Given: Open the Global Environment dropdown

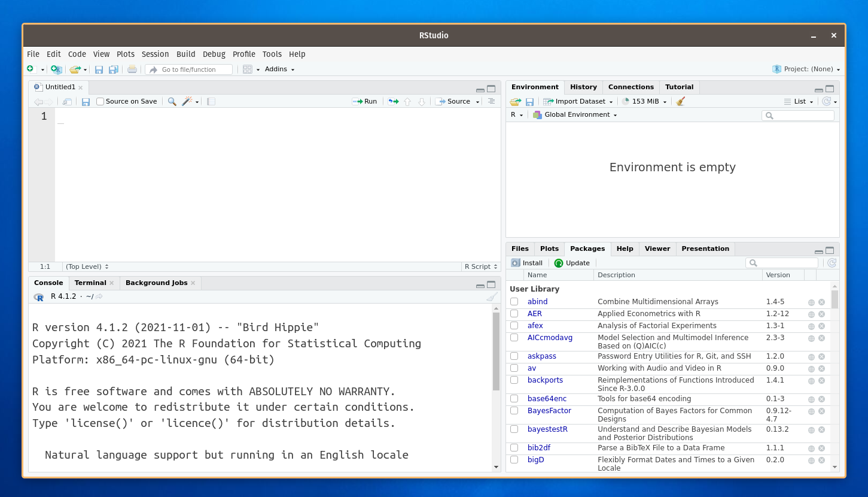Looking at the screenshot, I should [575, 115].
